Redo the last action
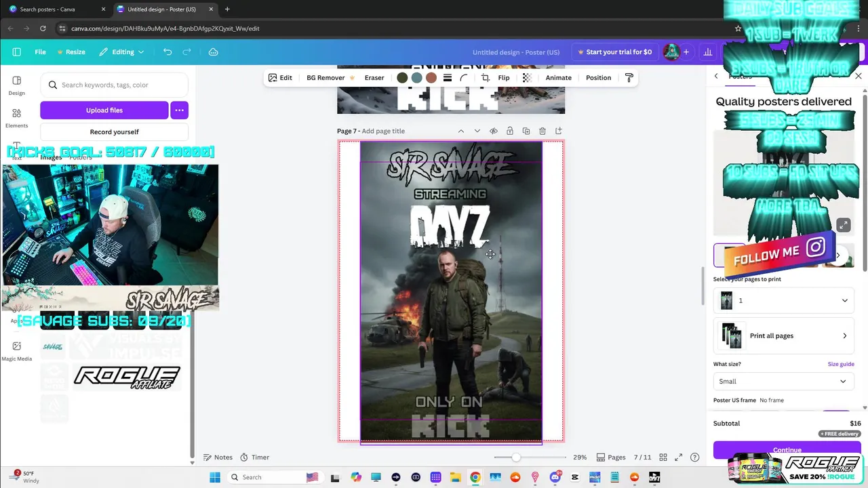868x488 pixels. (x=186, y=52)
